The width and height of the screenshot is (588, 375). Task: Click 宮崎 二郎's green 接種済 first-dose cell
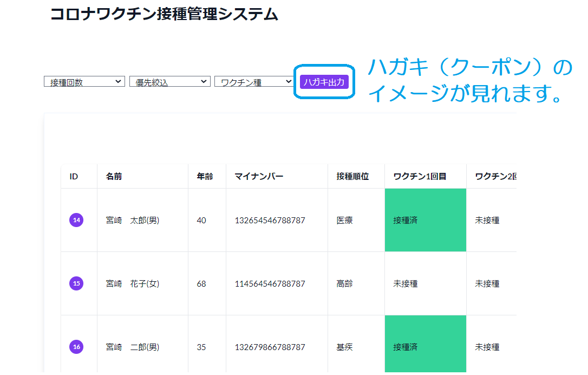click(426, 344)
